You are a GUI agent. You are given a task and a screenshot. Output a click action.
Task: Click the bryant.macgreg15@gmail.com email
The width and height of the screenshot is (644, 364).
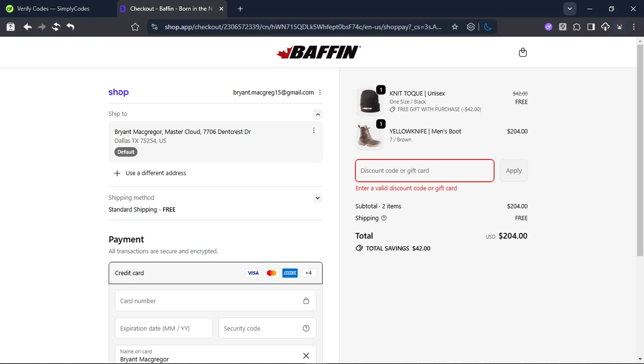273,92
